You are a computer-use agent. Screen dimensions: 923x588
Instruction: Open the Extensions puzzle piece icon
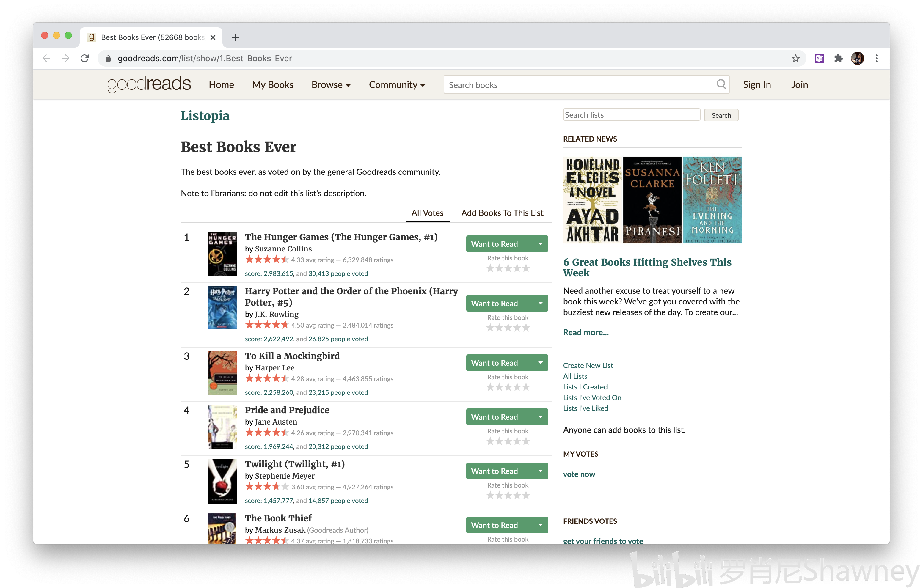click(838, 58)
